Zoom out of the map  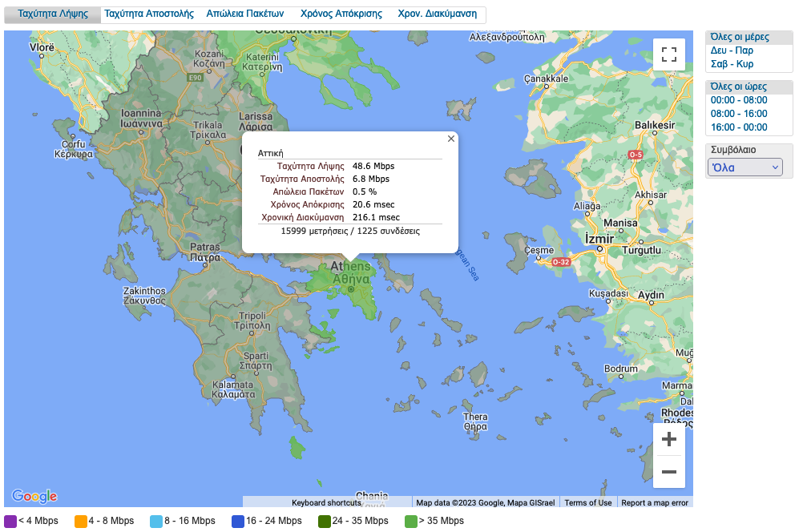(x=668, y=472)
